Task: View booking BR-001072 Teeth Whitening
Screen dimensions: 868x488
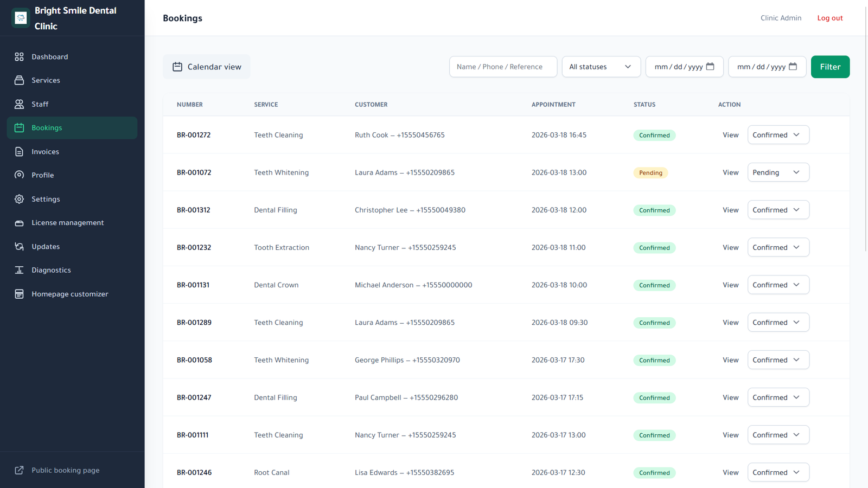Action: (x=730, y=172)
